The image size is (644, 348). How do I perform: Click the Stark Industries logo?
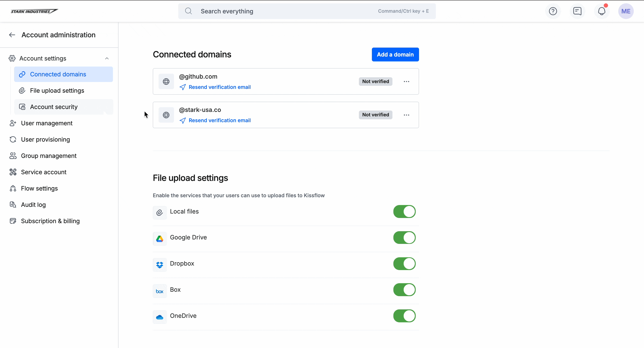click(x=34, y=11)
